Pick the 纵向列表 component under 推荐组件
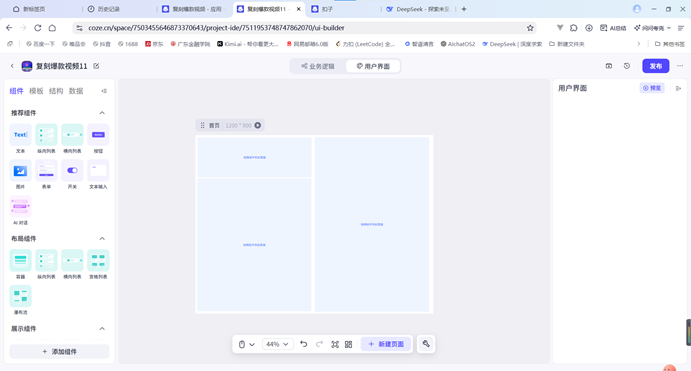Image resolution: width=691 pixels, height=371 pixels. (46, 135)
